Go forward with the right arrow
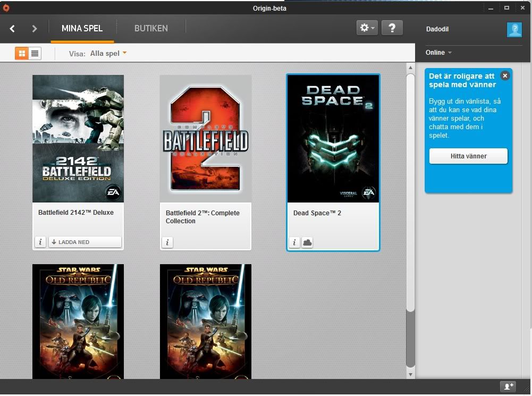532x396 pixels. [x=34, y=29]
